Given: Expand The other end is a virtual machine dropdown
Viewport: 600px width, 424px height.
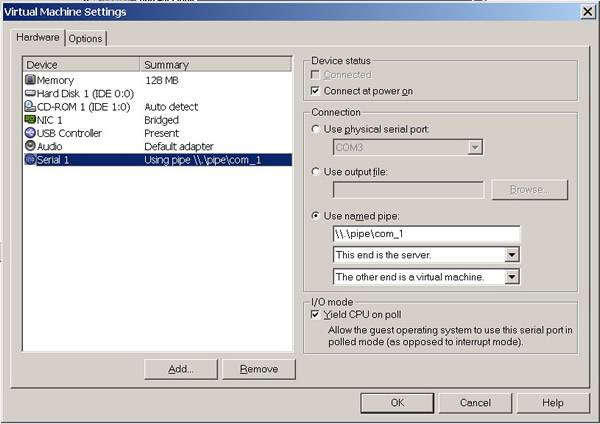Looking at the screenshot, I should point(512,277).
